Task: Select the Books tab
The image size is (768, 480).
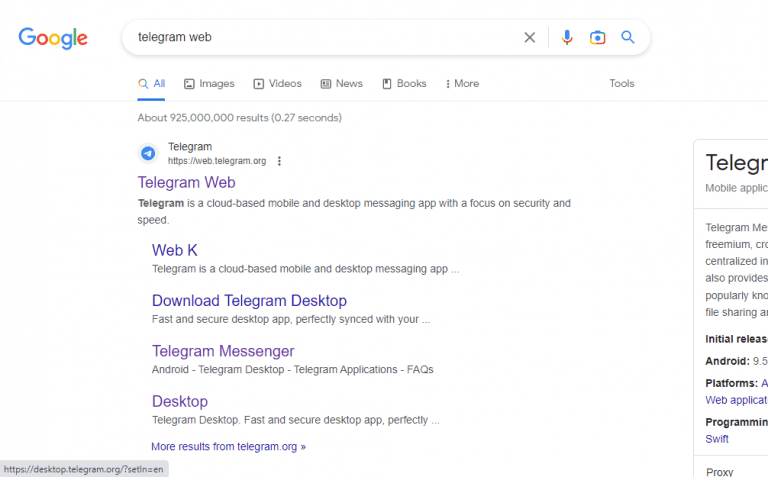Action: tap(404, 84)
